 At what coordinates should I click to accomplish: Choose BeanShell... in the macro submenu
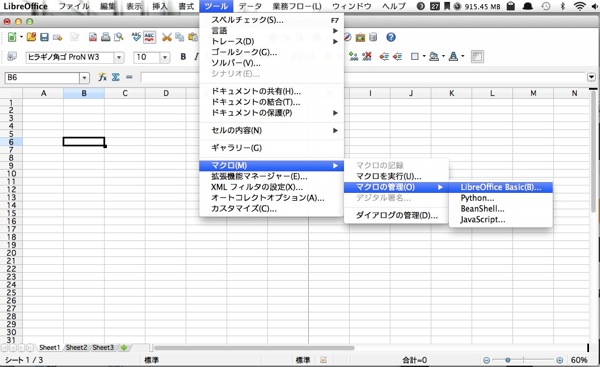click(501, 209)
